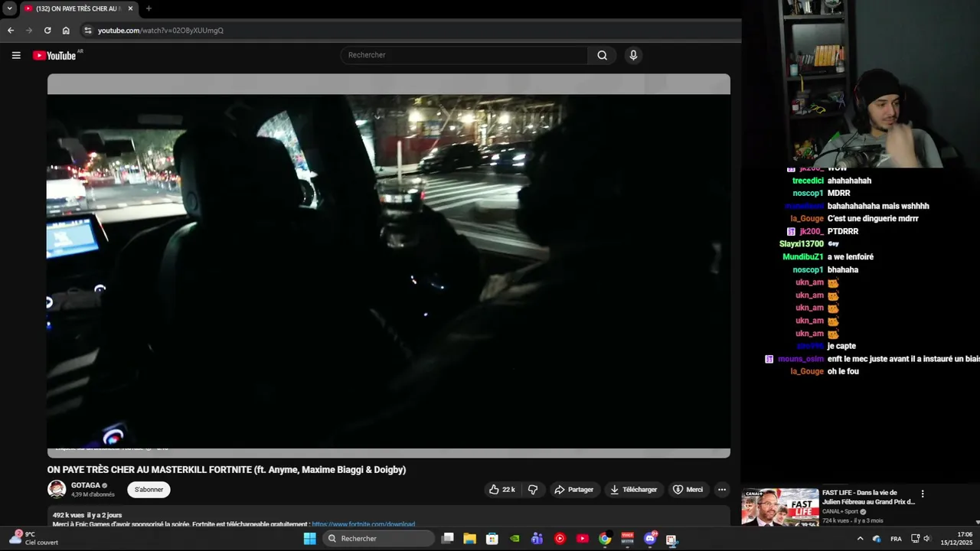Open more actions three-dot menu under video
The width and height of the screenshot is (980, 551).
tap(721, 490)
